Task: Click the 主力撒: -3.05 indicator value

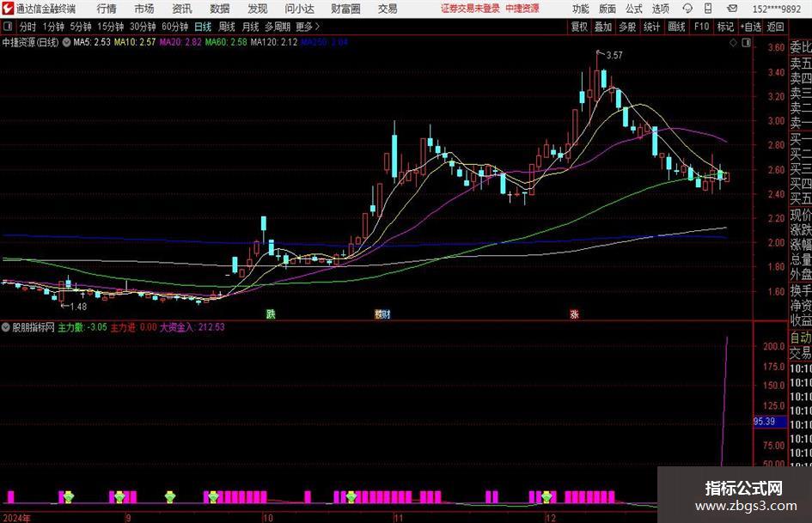Action: pos(82,327)
